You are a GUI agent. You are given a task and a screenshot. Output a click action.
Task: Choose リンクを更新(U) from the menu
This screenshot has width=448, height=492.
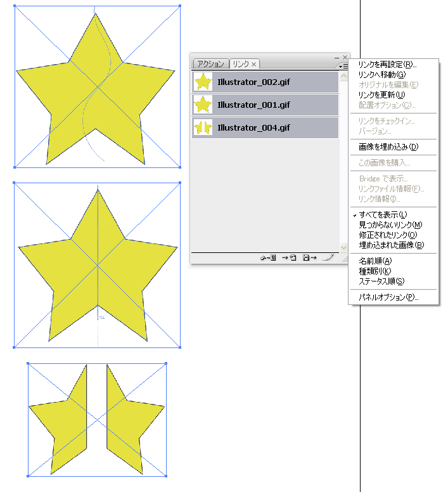(x=382, y=94)
